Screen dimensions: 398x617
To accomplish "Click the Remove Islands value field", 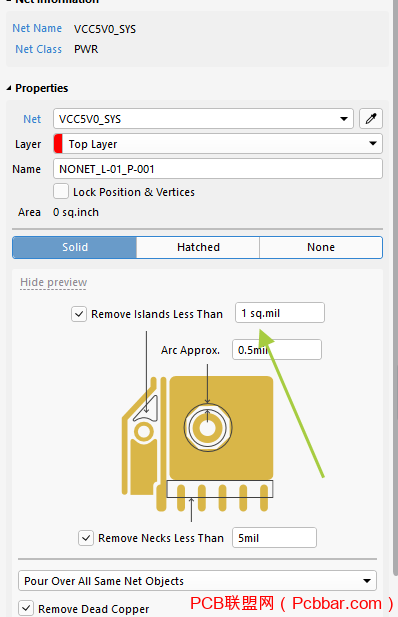I will click(280, 313).
